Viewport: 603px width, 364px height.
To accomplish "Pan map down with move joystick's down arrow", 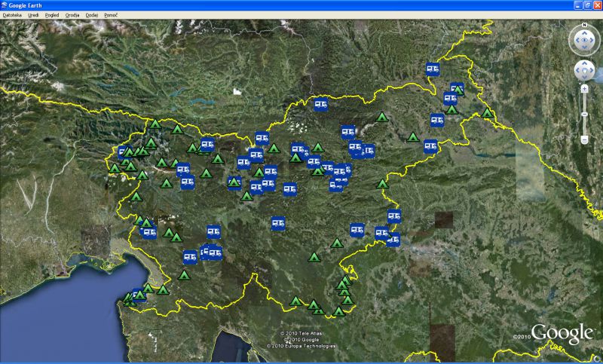I will [x=585, y=78].
